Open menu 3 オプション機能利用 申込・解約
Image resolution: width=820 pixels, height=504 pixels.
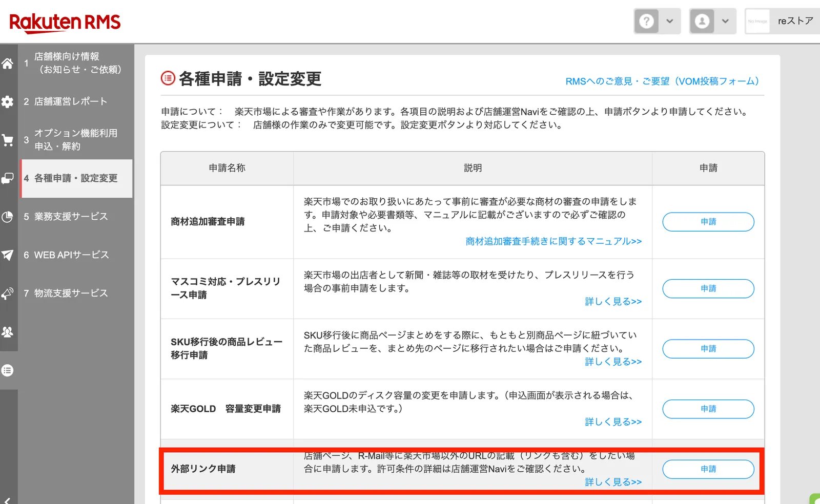(x=76, y=140)
